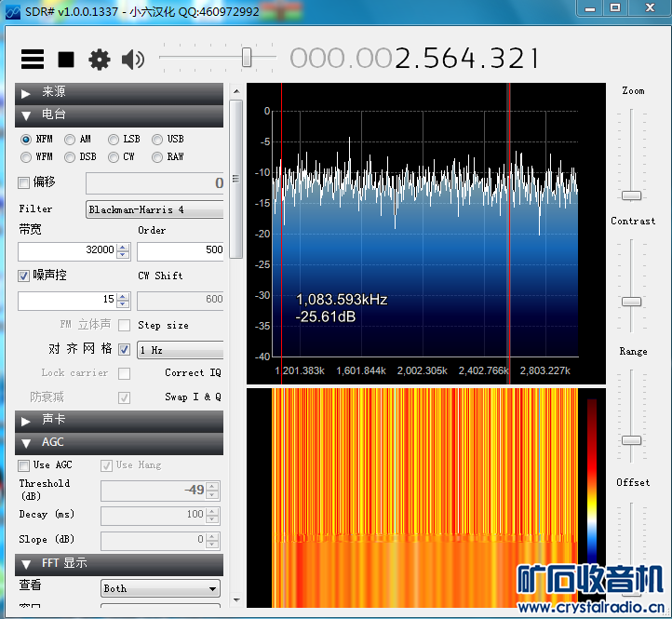Click the frequency display 2.564.321
The height and width of the screenshot is (619, 672).
click(466, 59)
